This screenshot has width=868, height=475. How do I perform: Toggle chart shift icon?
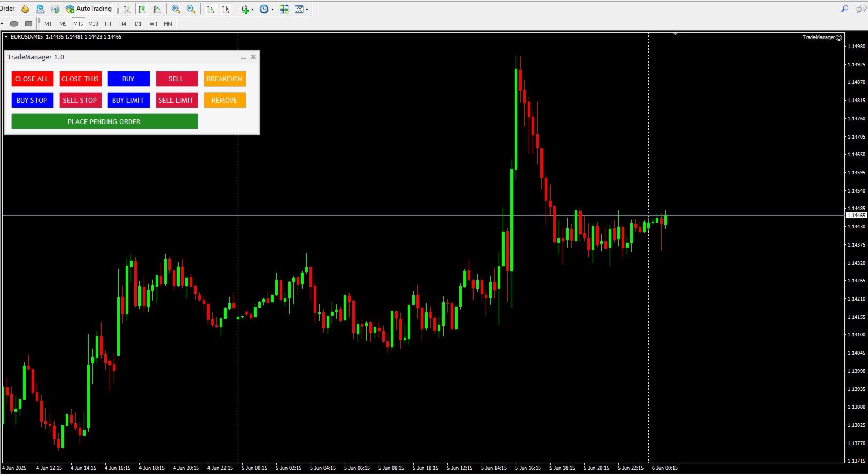tap(226, 9)
